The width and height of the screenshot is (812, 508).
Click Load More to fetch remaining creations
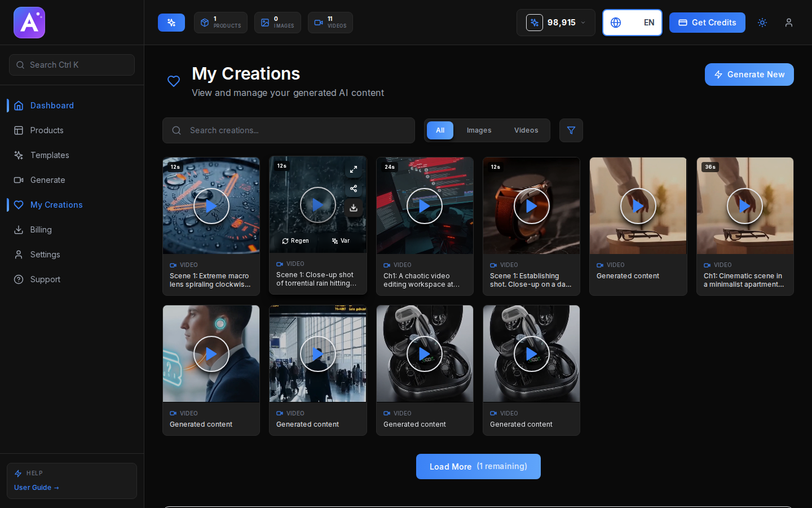tap(478, 466)
